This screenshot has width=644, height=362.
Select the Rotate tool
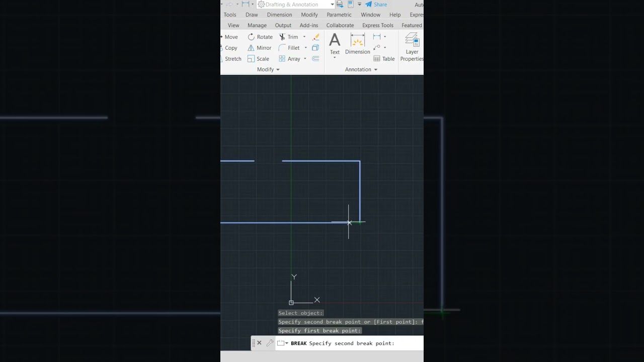pyautogui.click(x=260, y=37)
